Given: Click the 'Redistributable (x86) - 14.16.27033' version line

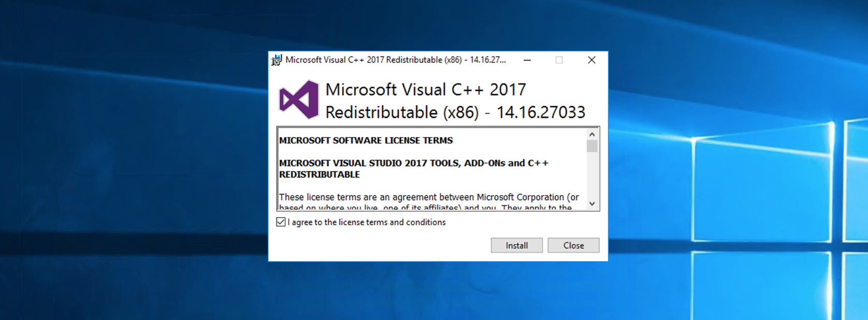Looking at the screenshot, I should 455,112.
